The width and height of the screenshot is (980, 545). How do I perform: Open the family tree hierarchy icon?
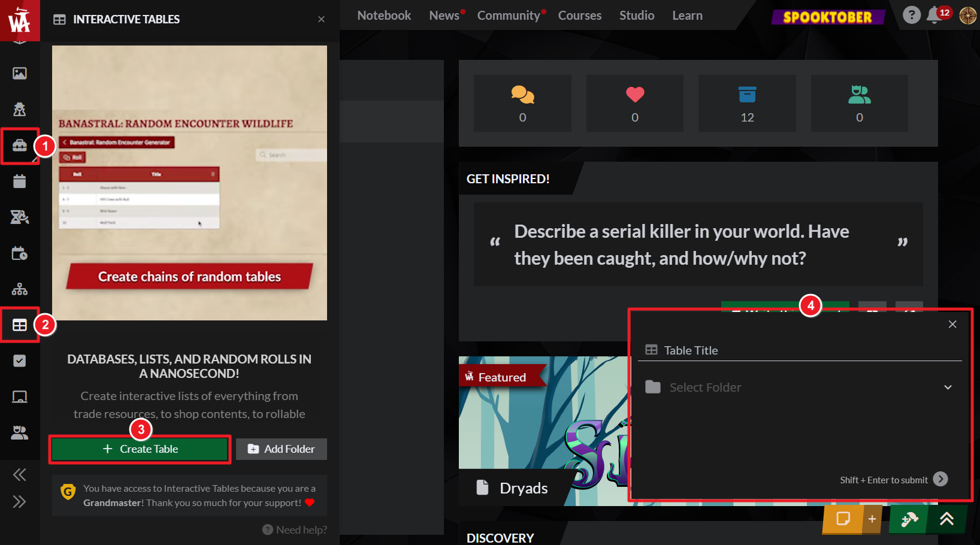(19, 289)
